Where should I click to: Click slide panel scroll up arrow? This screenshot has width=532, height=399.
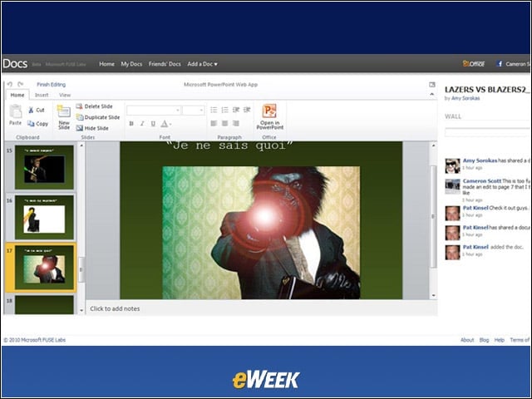(81, 145)
